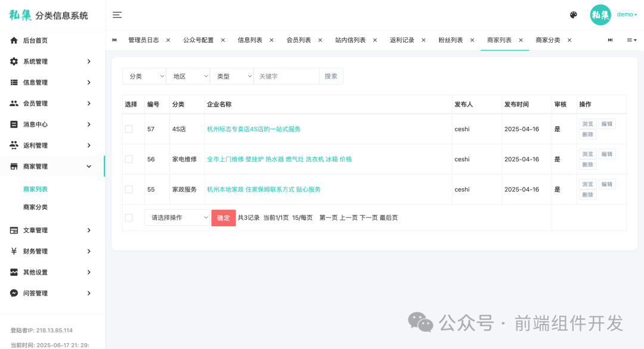
Task: Click the tabs scroll-to-first icon
Action: point(114,40)
